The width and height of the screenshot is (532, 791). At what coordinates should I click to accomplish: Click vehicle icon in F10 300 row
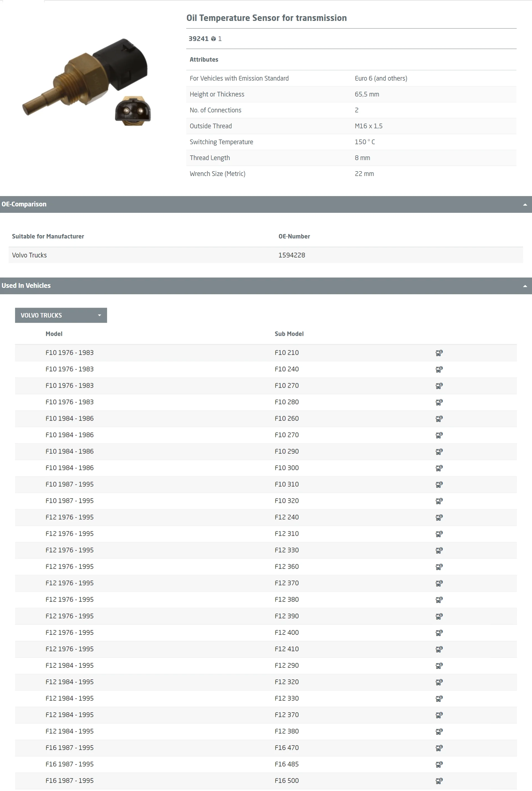point(439,468)
